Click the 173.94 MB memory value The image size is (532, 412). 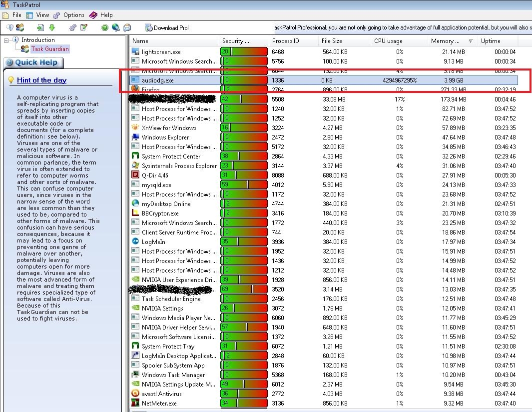click(x=453, y=99)
